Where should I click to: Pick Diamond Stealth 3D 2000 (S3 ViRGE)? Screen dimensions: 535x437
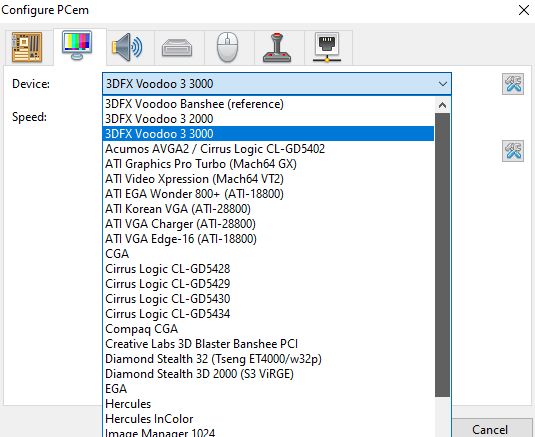(268, 374)
